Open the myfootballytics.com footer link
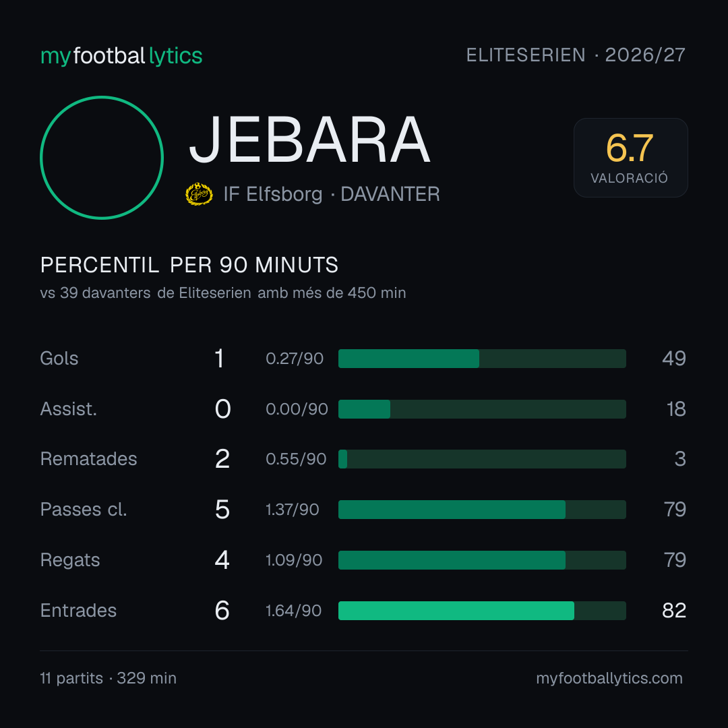This screenshot has height=728, width=728. [x=609, y=678]
